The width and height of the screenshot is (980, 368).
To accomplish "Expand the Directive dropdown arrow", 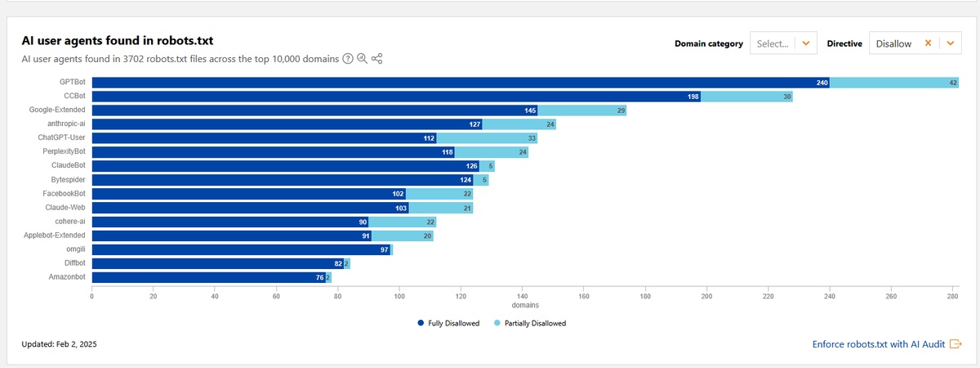I will [x=950, y=43].
